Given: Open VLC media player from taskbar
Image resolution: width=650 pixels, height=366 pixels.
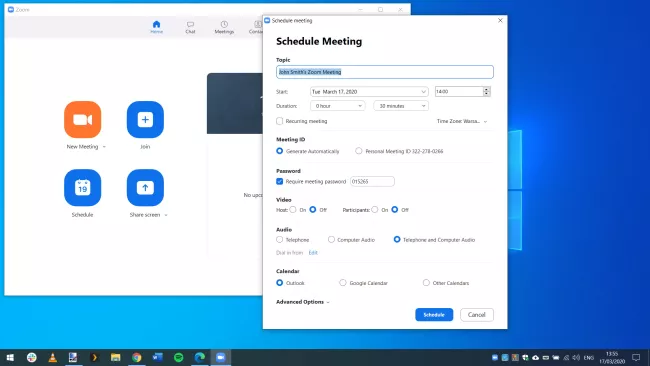Looking at the screenshot, I should [x=53, y=357].
